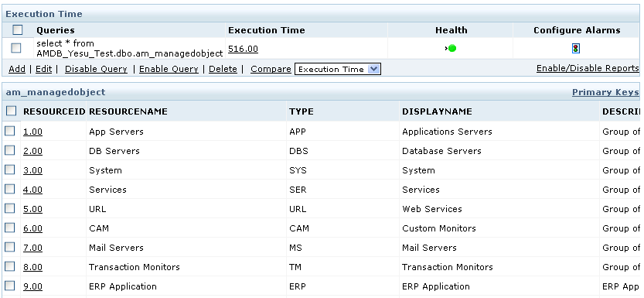Open resource ID 9.00 link
The height and width of the screenshot is (298, 644).
32,286
